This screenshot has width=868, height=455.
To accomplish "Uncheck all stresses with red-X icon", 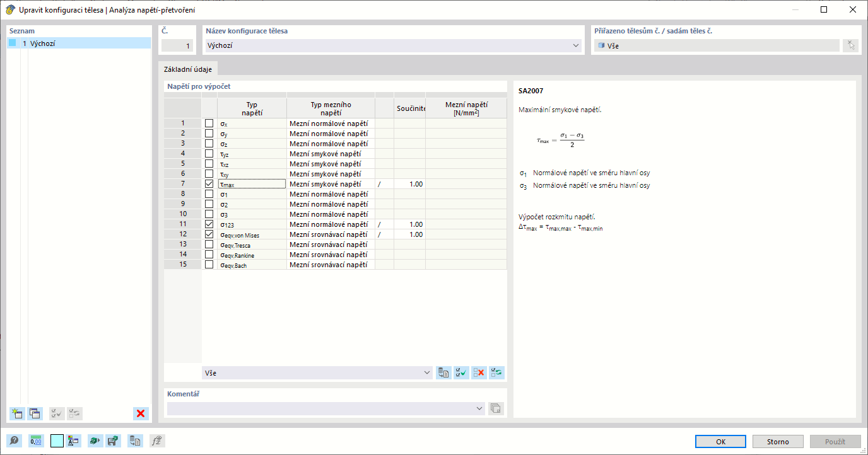I will [479, 373].
